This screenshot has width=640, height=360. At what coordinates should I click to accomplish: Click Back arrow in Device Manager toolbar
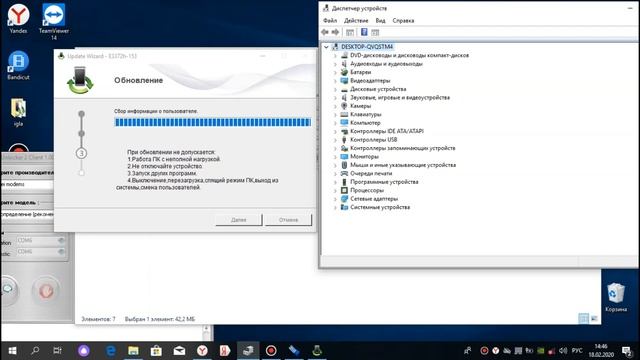(x=325, y=32)
